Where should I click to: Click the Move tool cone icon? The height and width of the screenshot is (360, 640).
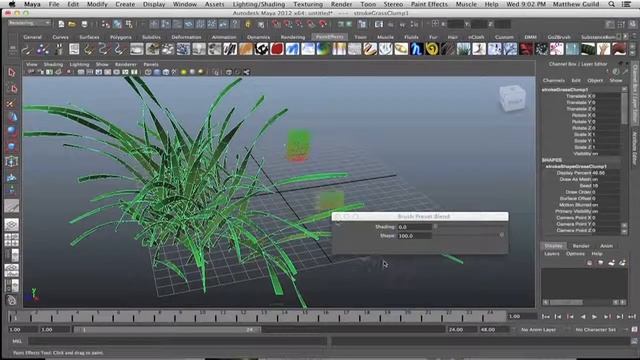(x=12, y=118)
